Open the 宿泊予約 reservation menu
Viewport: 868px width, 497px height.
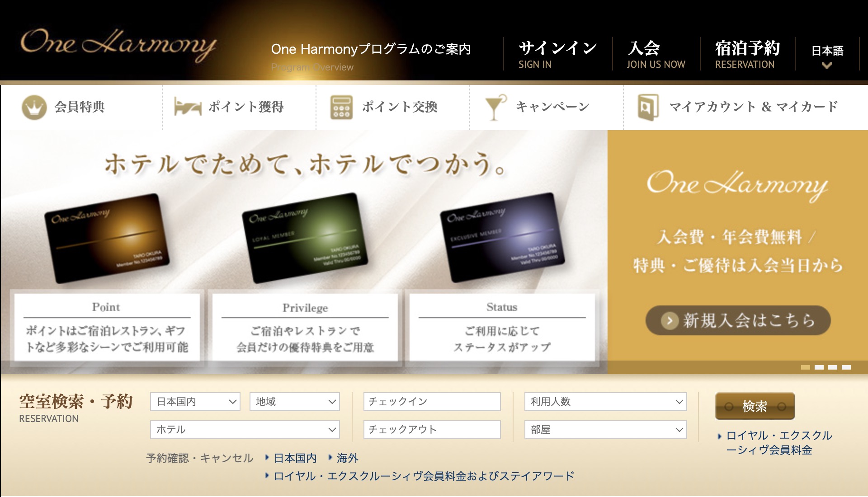tap(745, 54)
